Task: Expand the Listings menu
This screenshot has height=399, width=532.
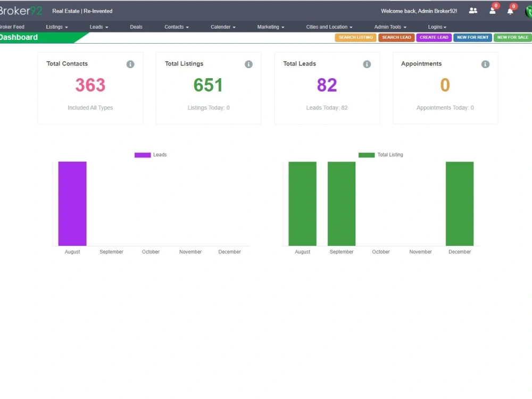Action: [57, 27]
